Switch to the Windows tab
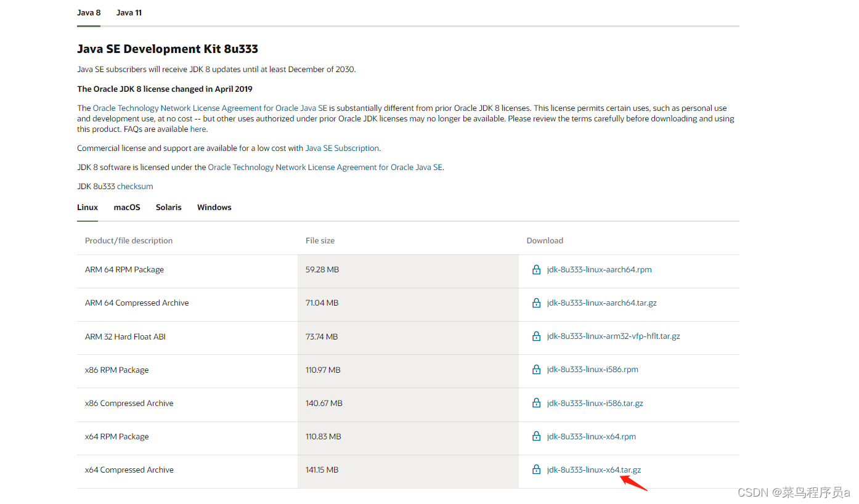The height and width of the screenshot is (504, 859). click(214, 207)
